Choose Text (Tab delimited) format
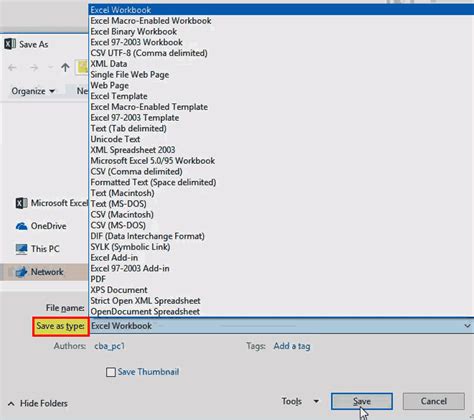This screenshot has height=420, width=474. coord(281,128)
